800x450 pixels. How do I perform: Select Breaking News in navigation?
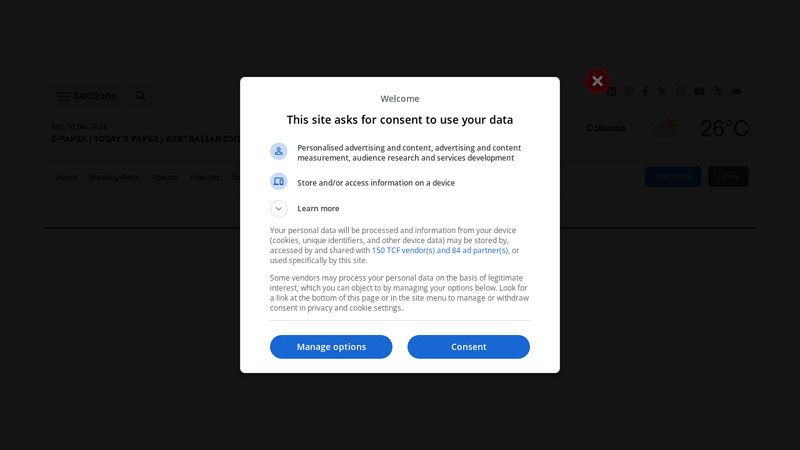(114, 178)
